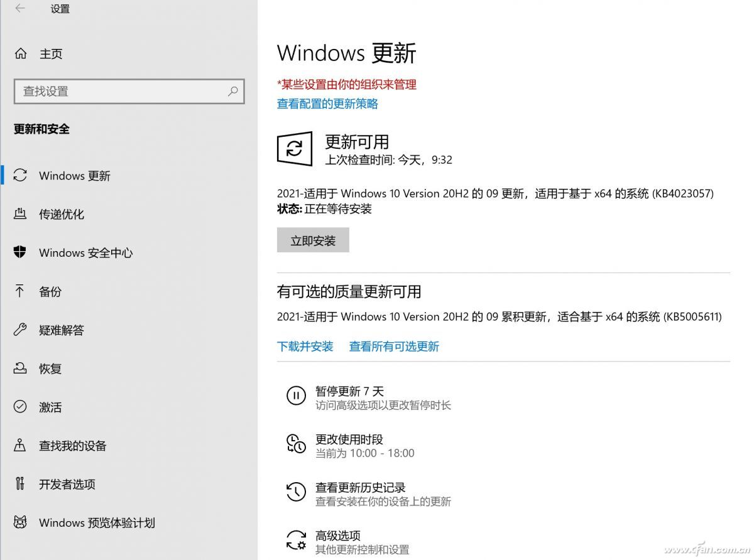
Task: Click the 查找设置 search field
Action: [x=129, y=91]
